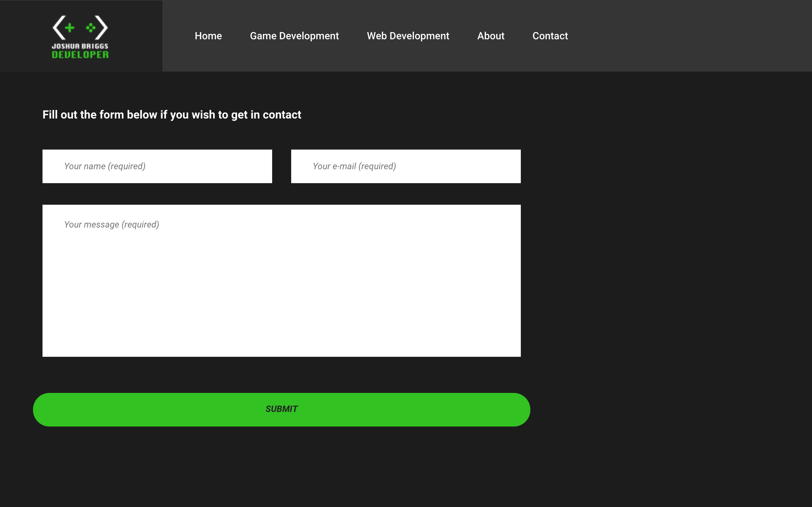Click into the Your message text area

[281, 288]
